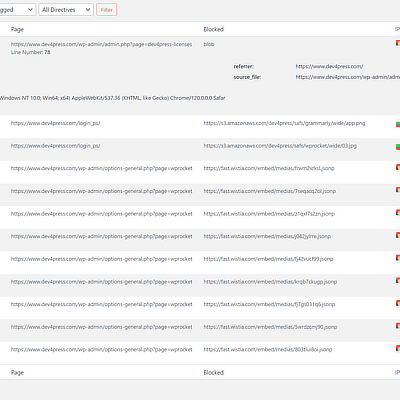400x400 pixels.
Task: Click flag icon in 7seqacq2ol.jsonp row
Action: tap(398, 190)
